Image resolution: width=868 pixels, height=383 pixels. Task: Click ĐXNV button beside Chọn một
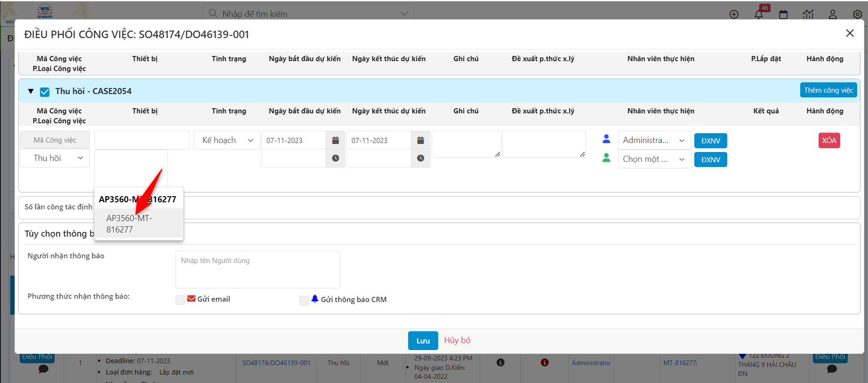coord(711,160)
